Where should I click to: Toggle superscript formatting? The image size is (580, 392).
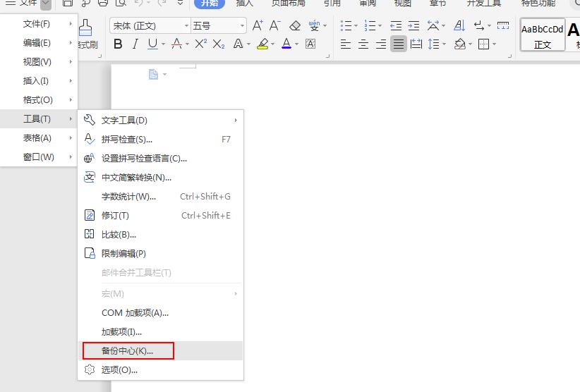pos(201,44)
